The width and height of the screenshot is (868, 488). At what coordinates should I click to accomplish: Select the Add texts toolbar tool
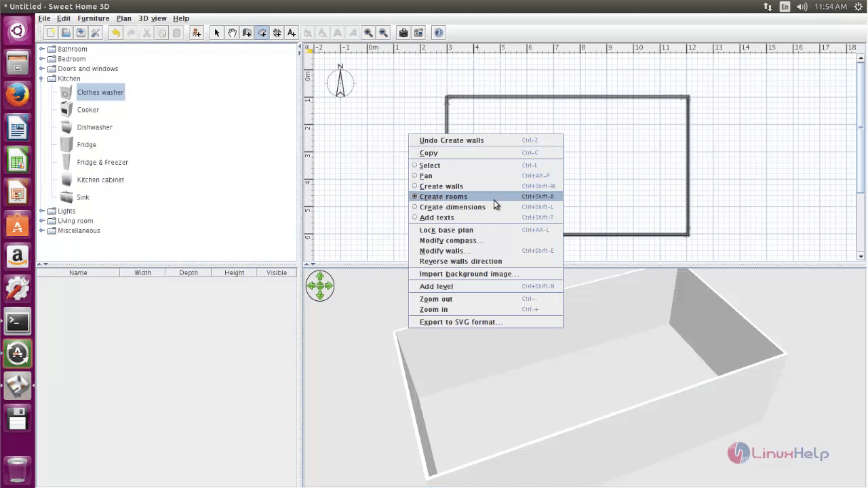[x=292, y=33]
